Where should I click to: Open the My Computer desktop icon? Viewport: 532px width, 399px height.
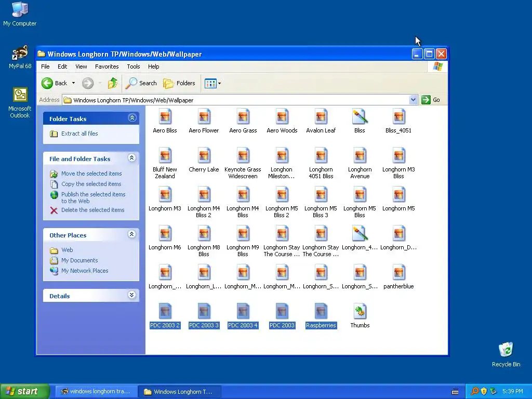pos(20,14)
